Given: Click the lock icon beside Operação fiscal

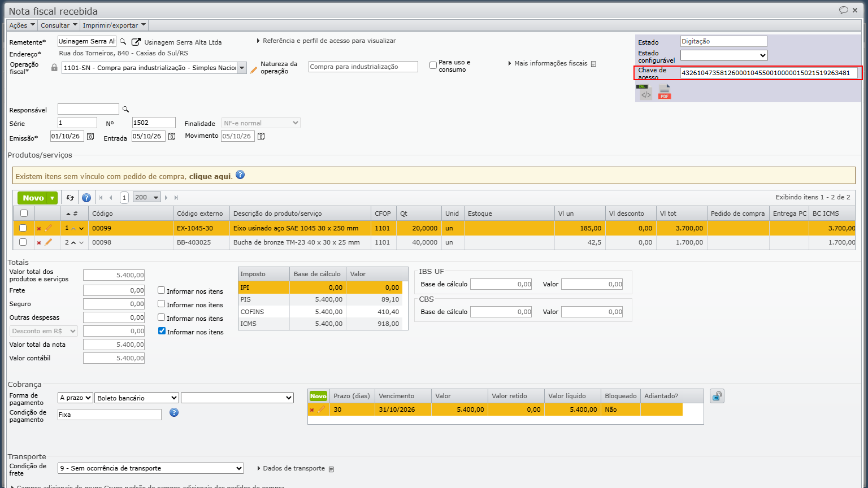Looking at the screenshot, I should 54,68.
